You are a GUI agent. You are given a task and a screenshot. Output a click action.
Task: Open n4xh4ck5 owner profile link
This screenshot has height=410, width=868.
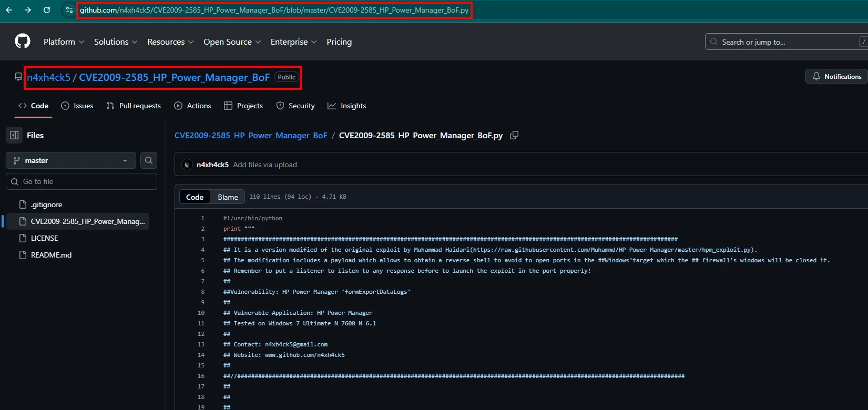48,77
